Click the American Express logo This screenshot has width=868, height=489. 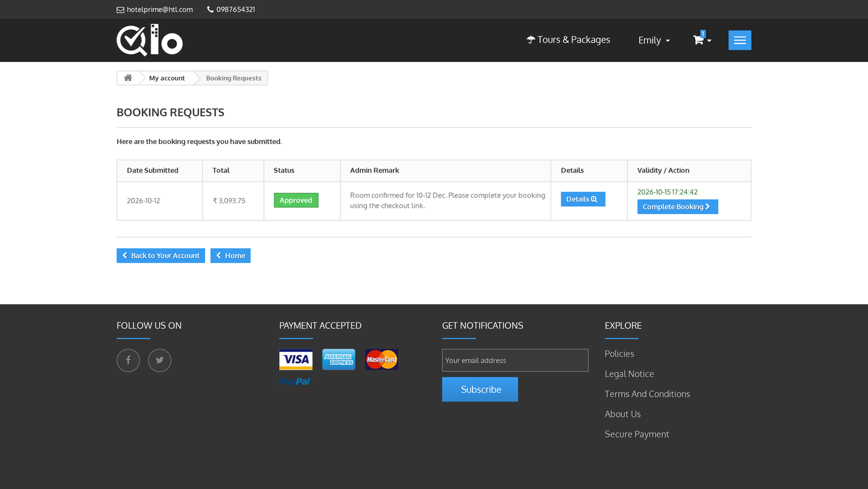tap(339, 359)
